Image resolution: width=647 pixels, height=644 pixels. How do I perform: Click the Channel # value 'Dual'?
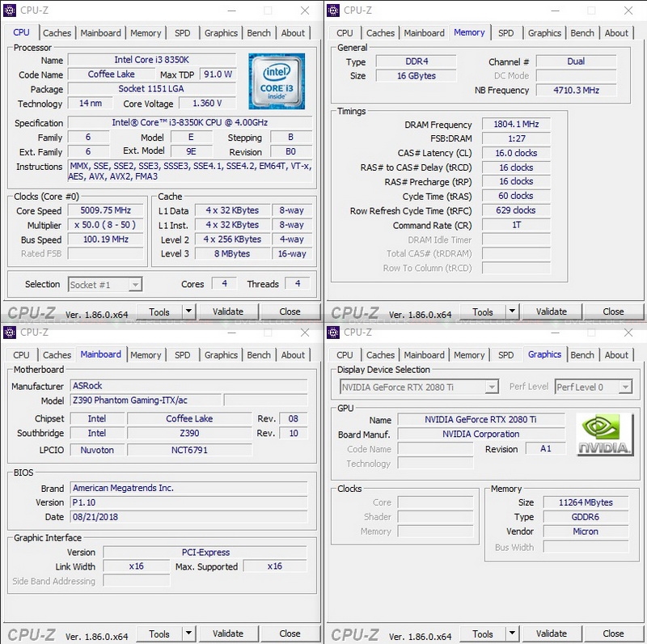pos(576,61)
